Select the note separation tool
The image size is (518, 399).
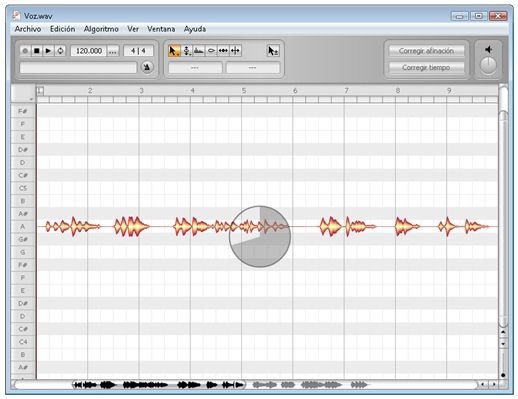[235, 51]
